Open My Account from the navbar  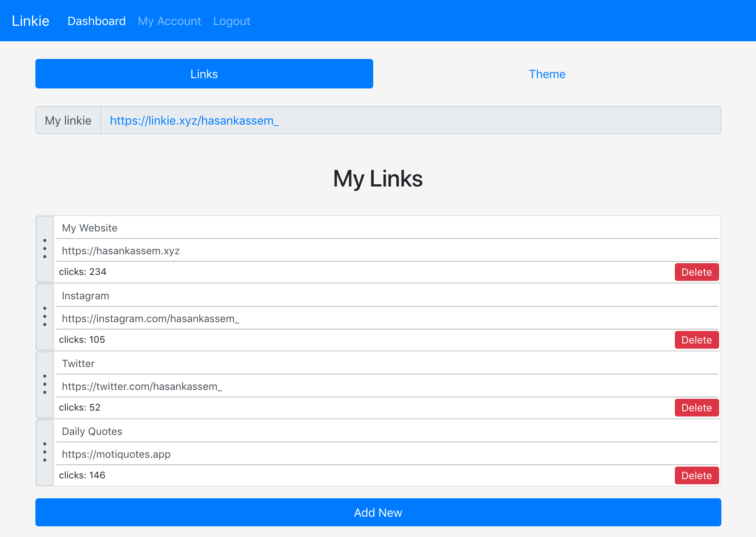tap(169, 21)
